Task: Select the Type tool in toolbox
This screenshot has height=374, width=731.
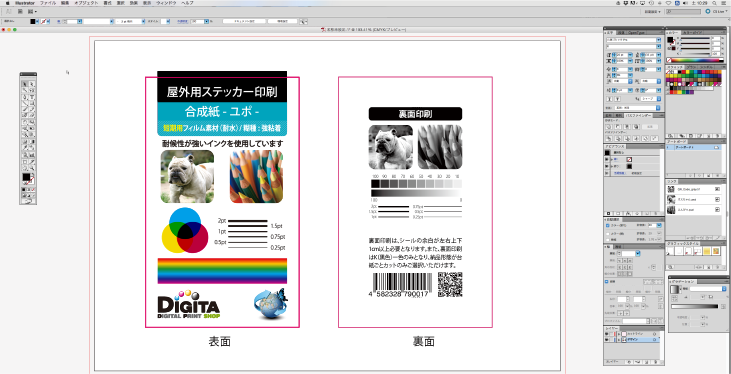Action: tap(32, 97)
